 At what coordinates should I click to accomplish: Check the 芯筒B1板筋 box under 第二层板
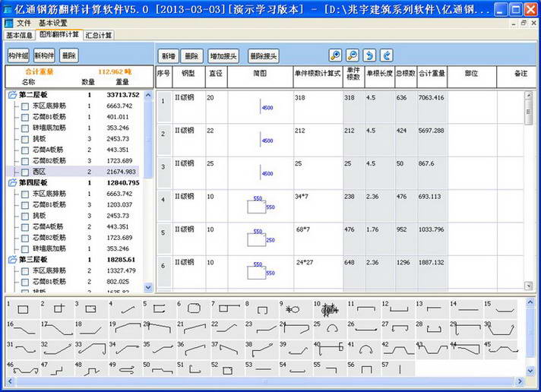25,117
